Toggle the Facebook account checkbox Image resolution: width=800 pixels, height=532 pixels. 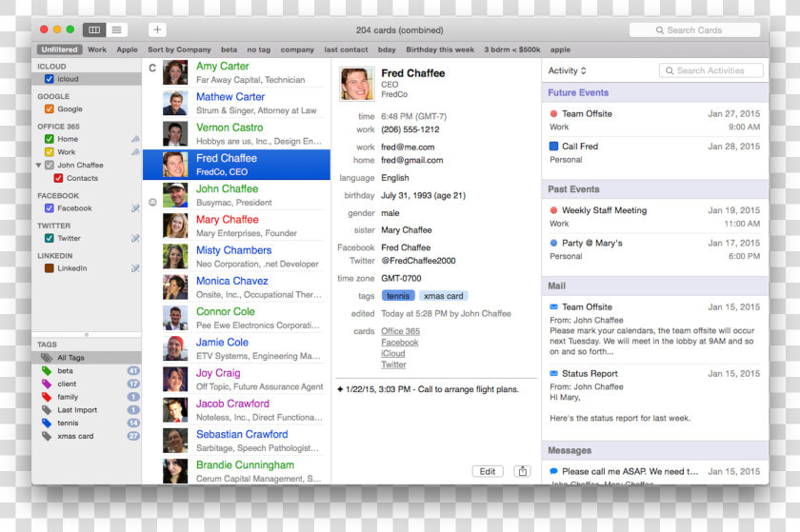click(50, 208)
